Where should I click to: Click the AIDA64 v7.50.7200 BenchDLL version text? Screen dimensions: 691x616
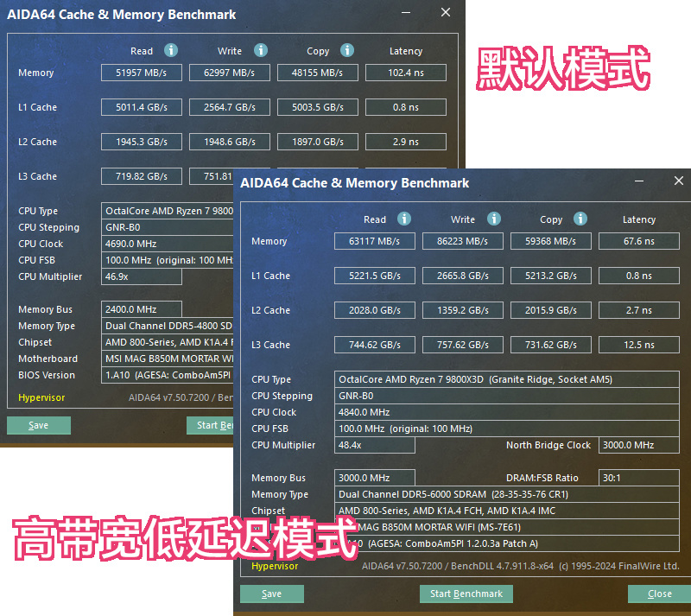[x=521, y=566]
